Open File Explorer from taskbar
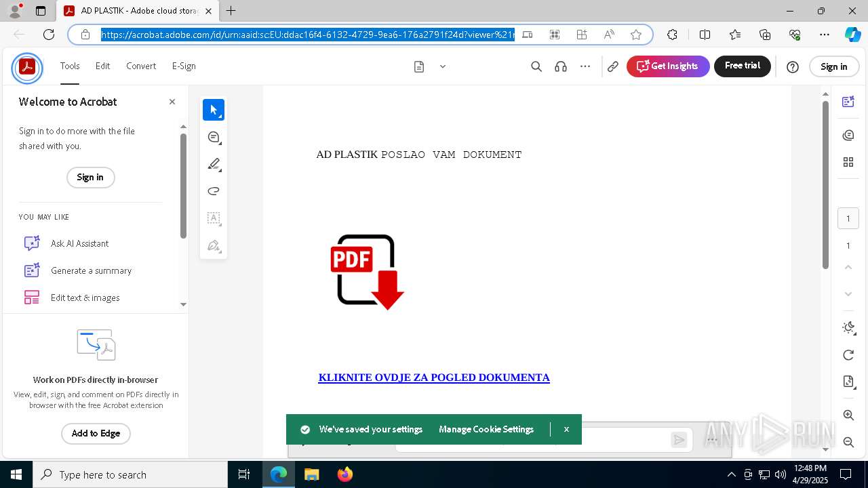This screenshot has height=488, width=868. coord(312,474)
